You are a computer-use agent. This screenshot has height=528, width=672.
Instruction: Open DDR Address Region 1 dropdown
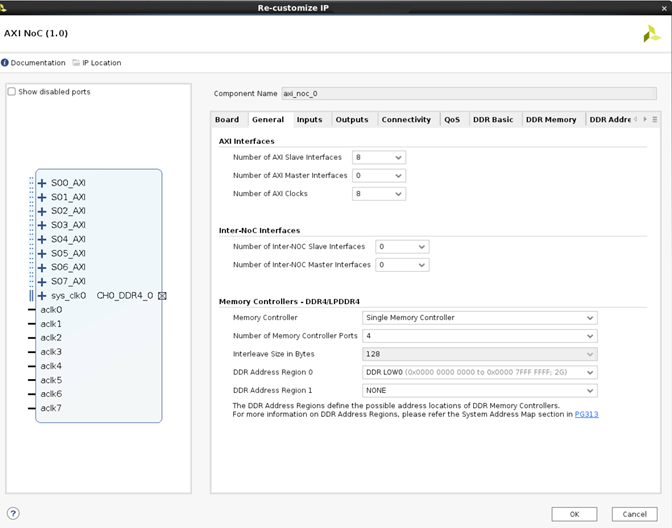[x=480, y=390]
